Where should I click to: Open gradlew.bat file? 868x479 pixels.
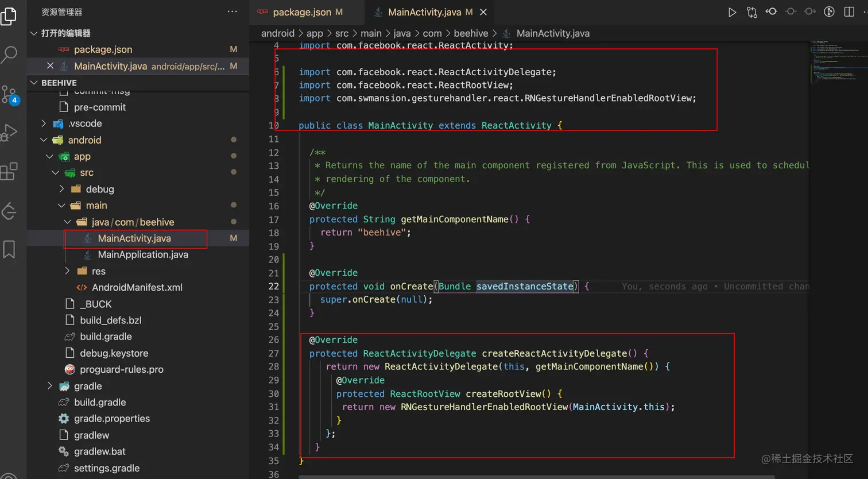[x=99, y=451]
